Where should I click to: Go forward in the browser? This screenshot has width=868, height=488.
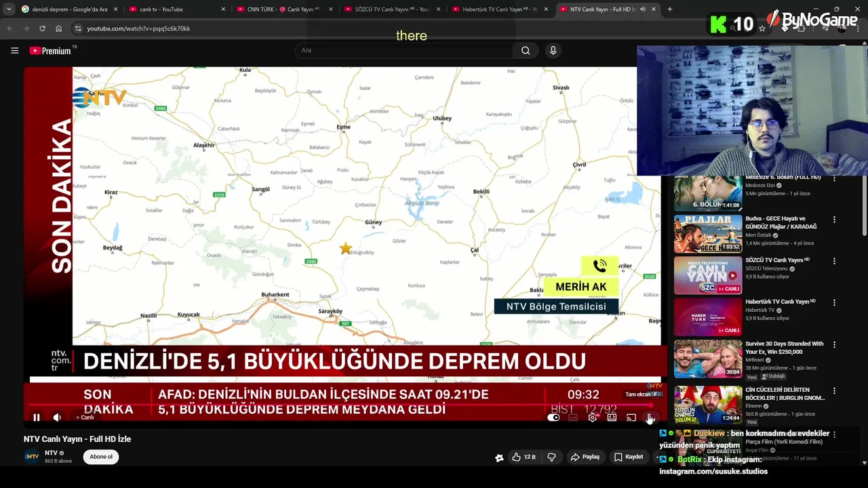(x=26, y=28)
